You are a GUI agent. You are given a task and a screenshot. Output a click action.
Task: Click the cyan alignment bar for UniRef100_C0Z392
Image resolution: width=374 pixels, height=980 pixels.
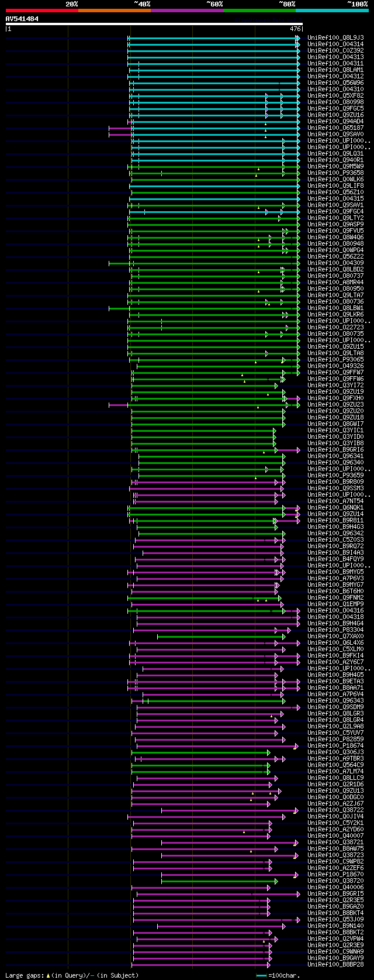coord(213,50)
